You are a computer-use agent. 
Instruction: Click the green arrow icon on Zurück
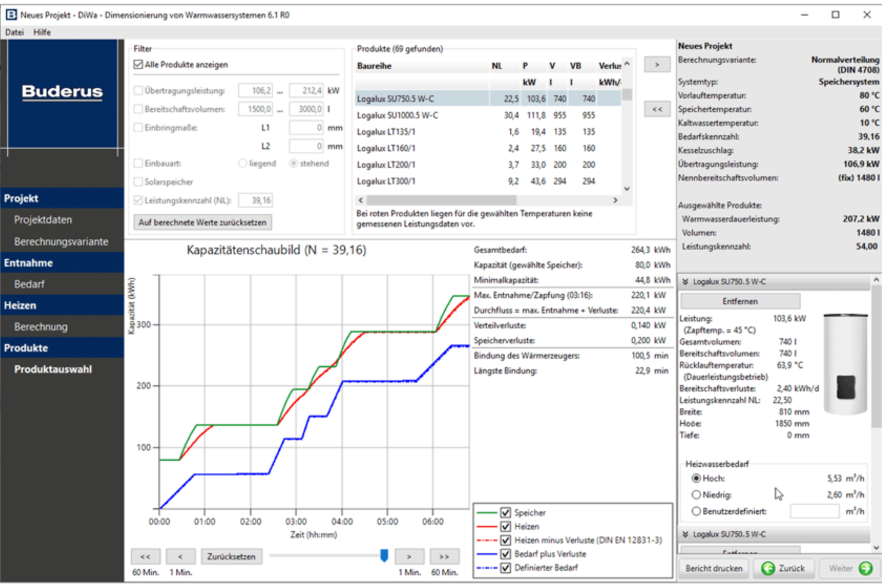pos(767,568)
